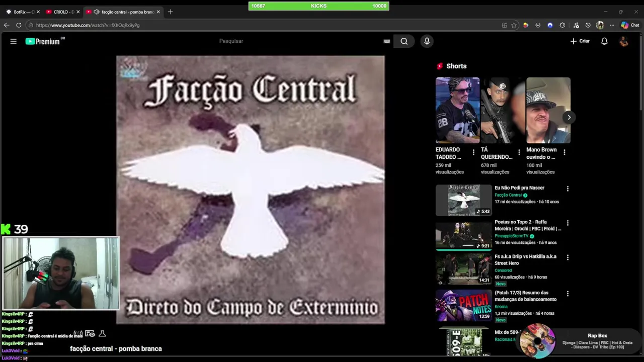Open the Criar create menu
The width and height of the screenshot is (644, 362).
[x=580, y=41]
